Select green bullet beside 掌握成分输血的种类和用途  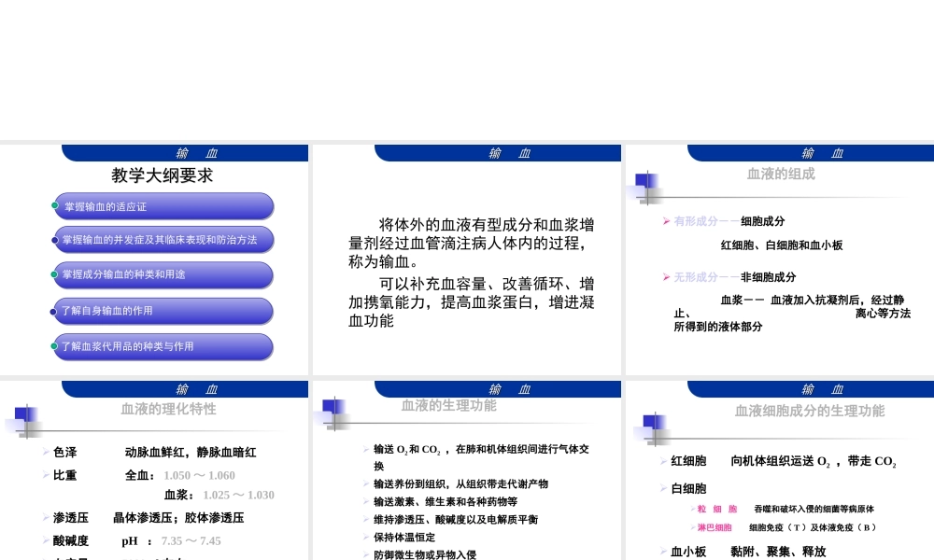55,273
